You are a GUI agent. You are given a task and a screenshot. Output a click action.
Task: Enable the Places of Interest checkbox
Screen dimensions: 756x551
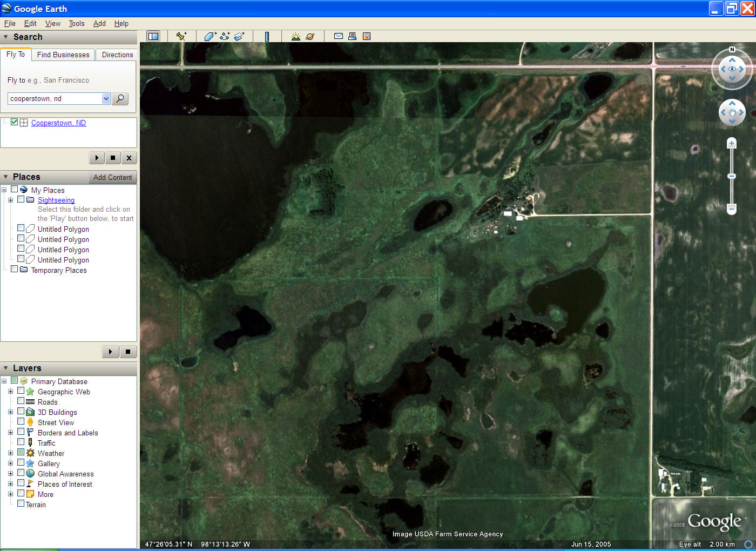pyautogui.click(x=21, y=483)
